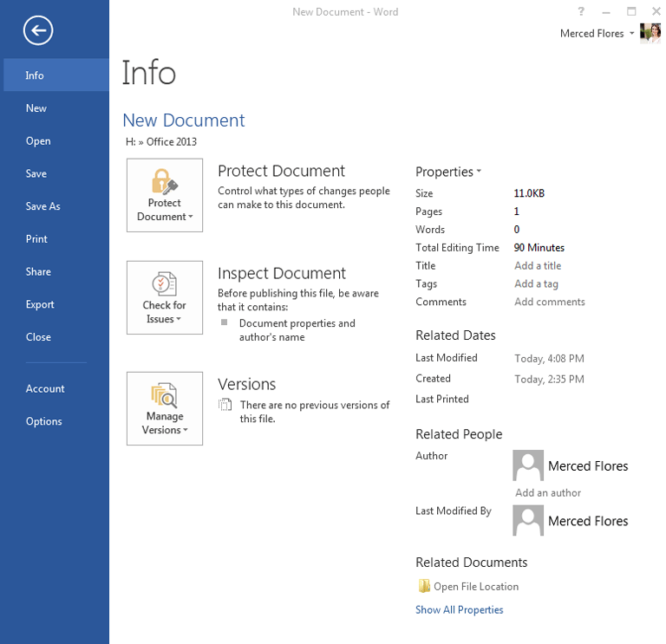Click the Merced Flores author name

click(588, 466)
